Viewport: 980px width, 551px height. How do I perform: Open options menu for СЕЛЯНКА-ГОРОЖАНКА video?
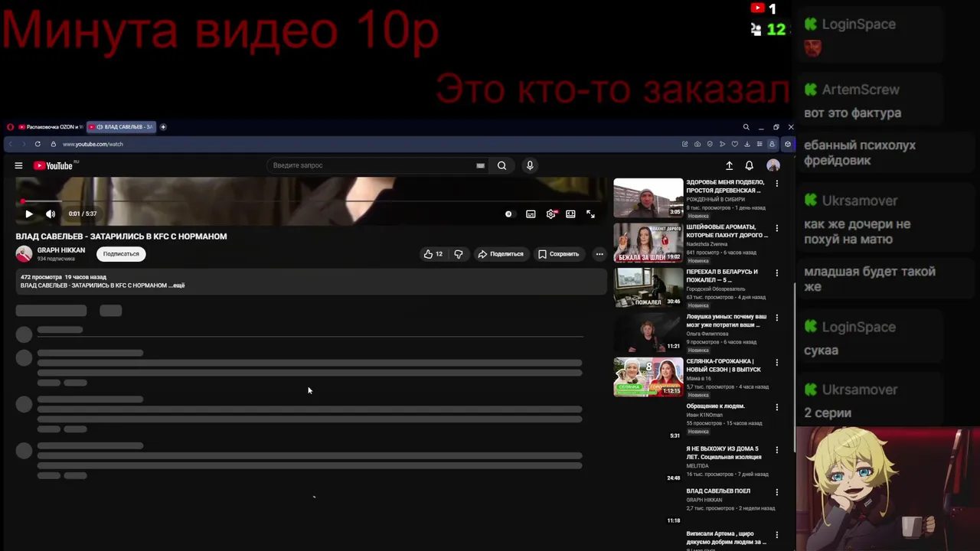click(x=776, y=363)
